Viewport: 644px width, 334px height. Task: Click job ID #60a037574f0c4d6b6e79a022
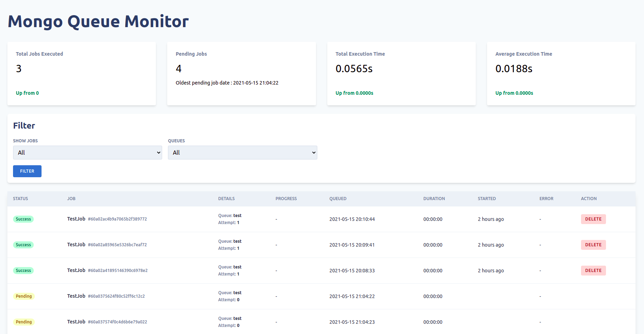click(117, 322)
